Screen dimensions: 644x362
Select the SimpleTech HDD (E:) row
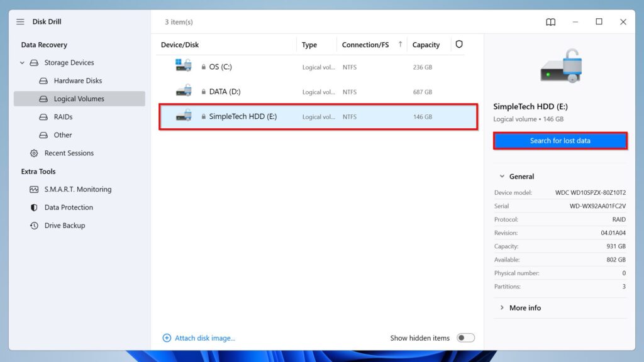pyautogui.click(x=318, y=117)
